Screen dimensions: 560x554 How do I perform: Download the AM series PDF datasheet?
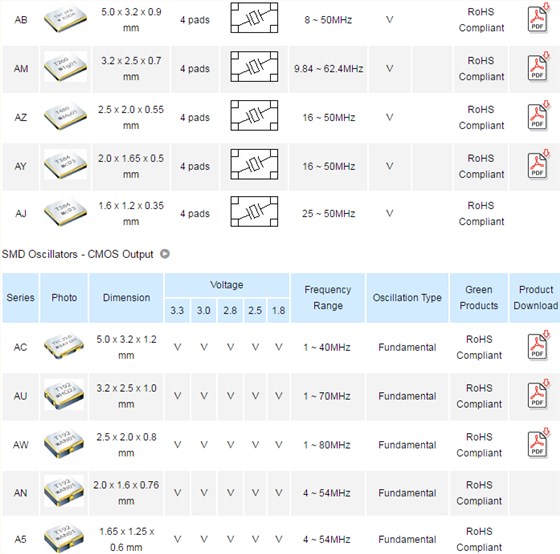pyautogui.click(x=539, y=67)
